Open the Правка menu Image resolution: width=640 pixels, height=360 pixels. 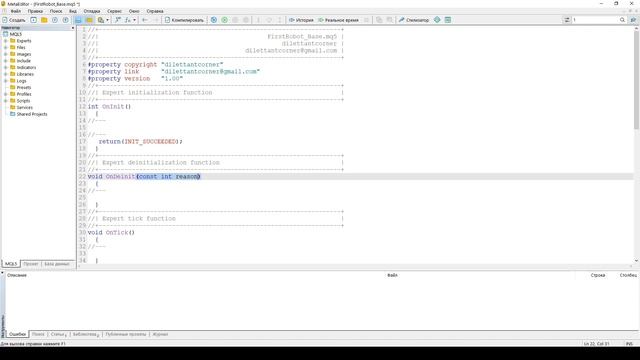click(35, 11)
